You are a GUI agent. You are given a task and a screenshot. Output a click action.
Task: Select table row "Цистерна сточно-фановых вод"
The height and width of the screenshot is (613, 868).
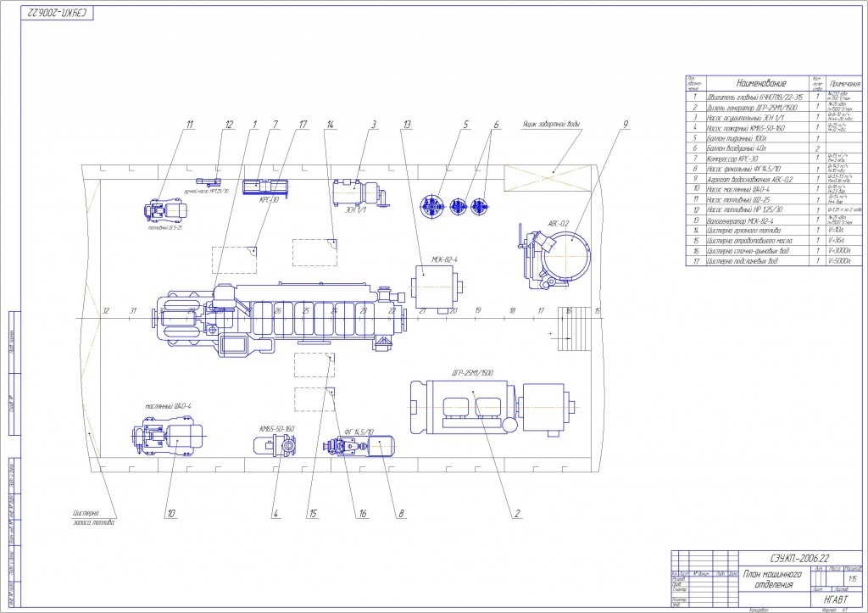(x=774, y=251)
